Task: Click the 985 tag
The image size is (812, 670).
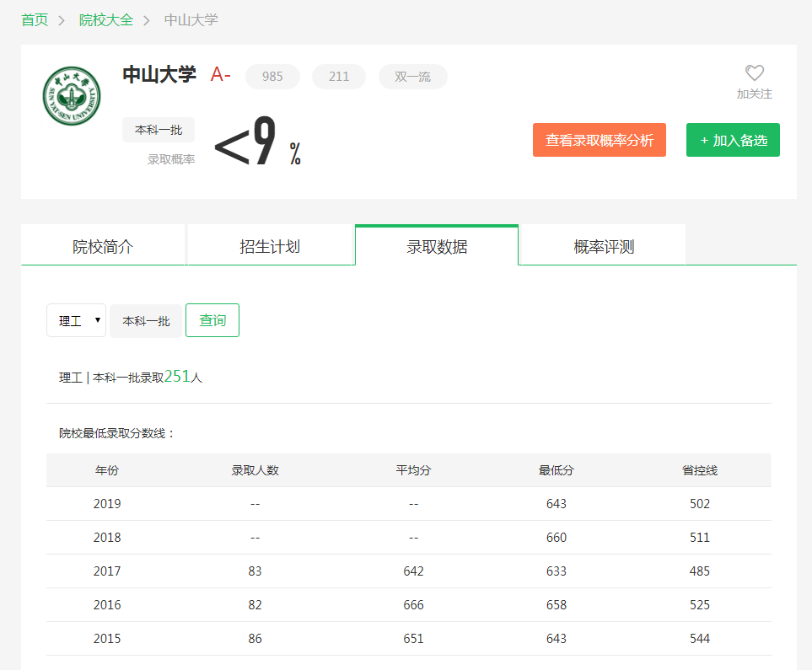Action: [272, 77]
